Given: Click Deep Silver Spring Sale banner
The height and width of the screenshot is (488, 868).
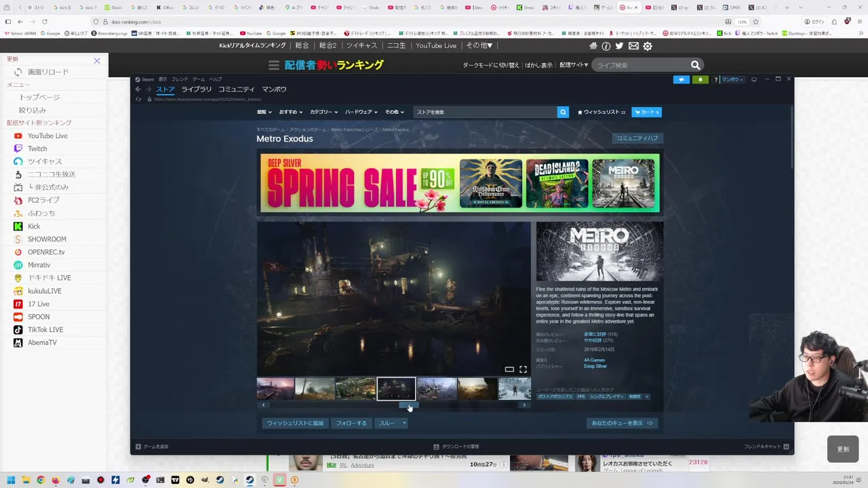Looking at the screenshot, I should coord(460,183).
